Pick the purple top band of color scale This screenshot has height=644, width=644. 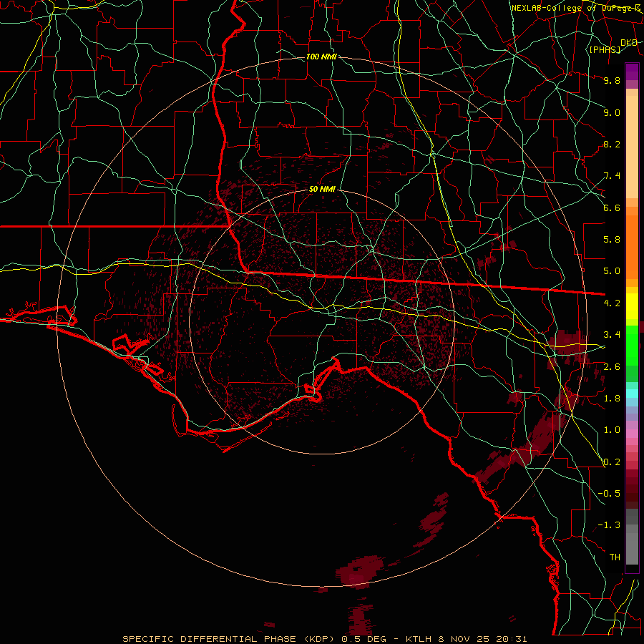tap(632, 72)
